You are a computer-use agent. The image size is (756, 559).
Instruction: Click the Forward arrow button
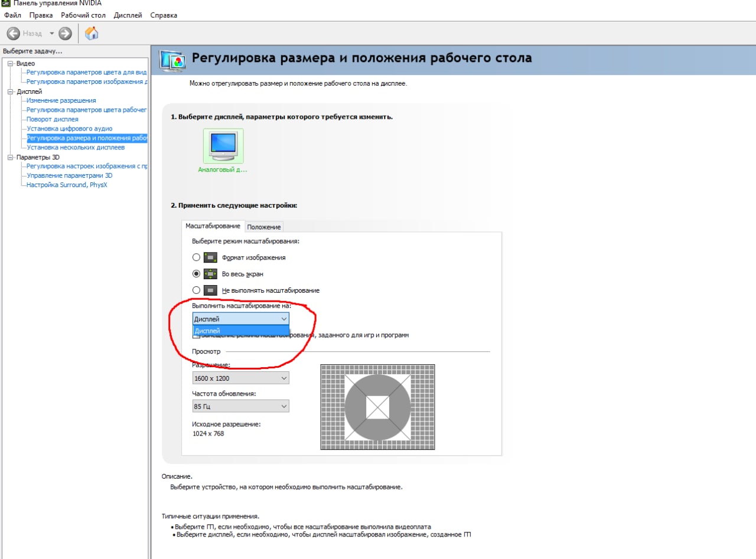tap(65, 34)
